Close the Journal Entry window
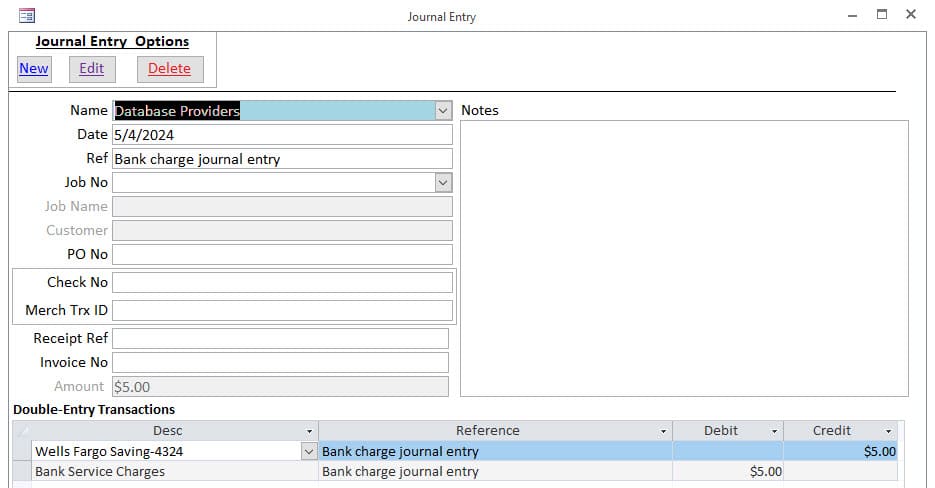The height and width of the screenshot is (488, 935). 911,14
